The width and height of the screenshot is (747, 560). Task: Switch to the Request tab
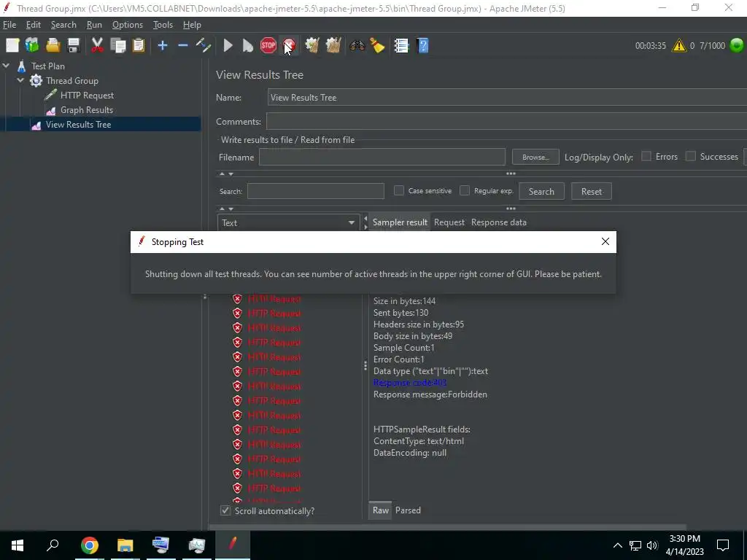(x=449, y=222)
